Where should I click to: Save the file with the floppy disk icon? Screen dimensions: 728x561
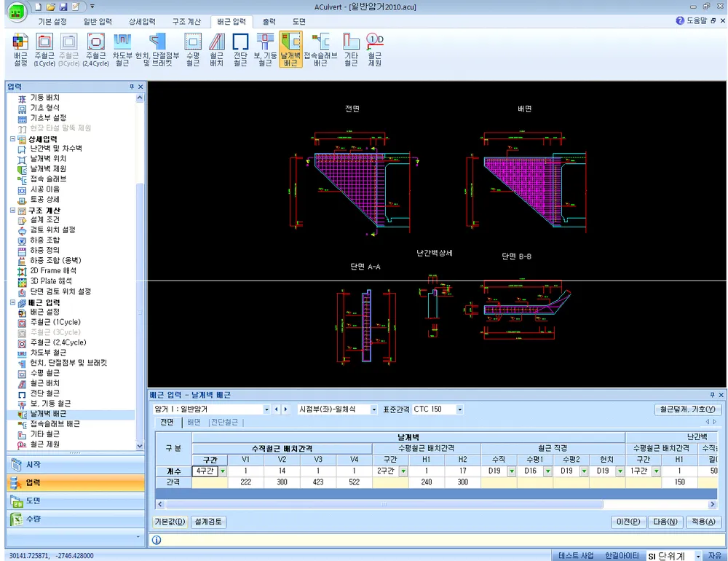point(63,7)
